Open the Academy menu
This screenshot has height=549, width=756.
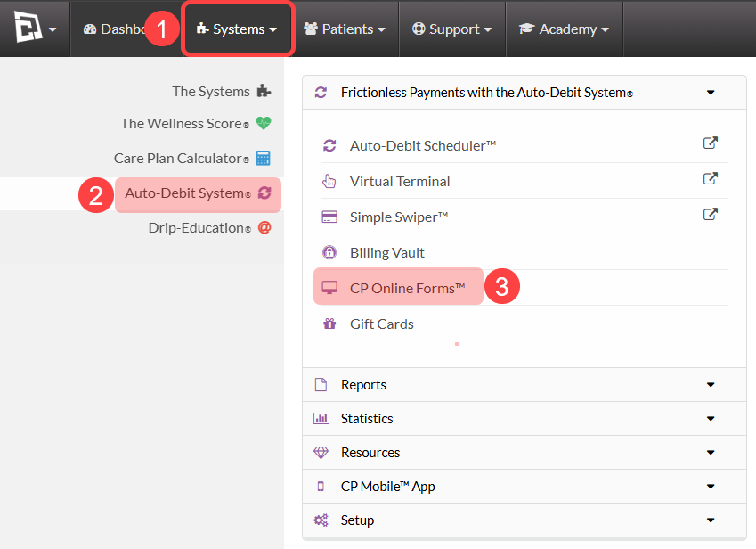565,29
